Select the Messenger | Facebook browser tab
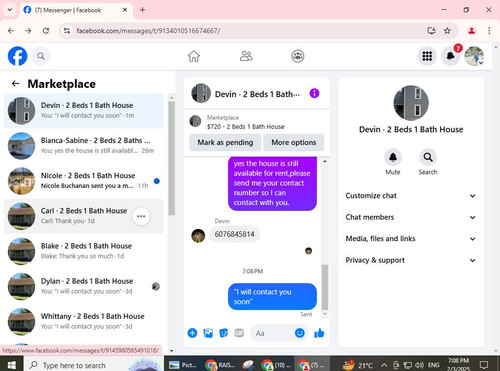Image resolution: width=500 pixels, height=371 pixels. (75, 10)
